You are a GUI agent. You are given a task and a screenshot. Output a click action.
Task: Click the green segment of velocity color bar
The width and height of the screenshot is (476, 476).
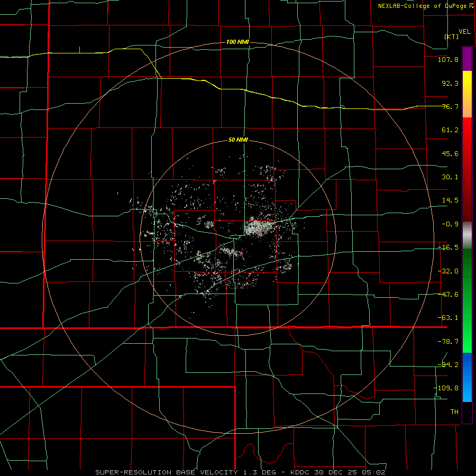(467, 300)
